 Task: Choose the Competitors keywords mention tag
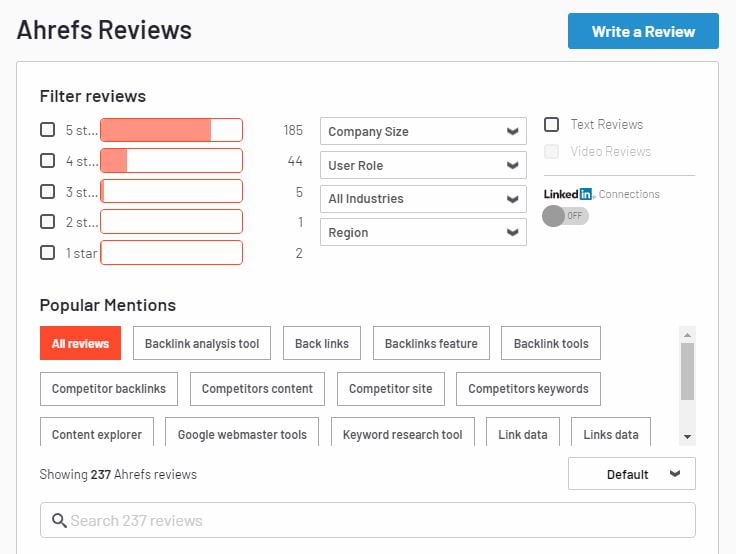tap(528, 389)
